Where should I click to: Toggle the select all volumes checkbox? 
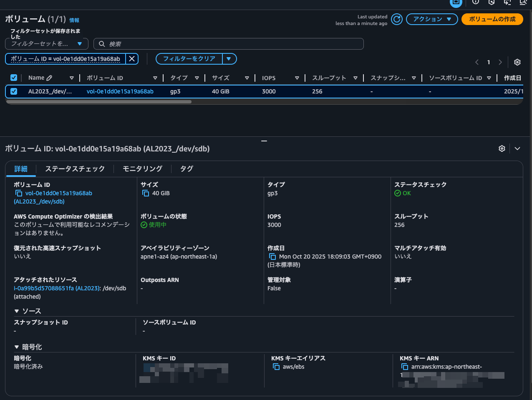point(14,78)
